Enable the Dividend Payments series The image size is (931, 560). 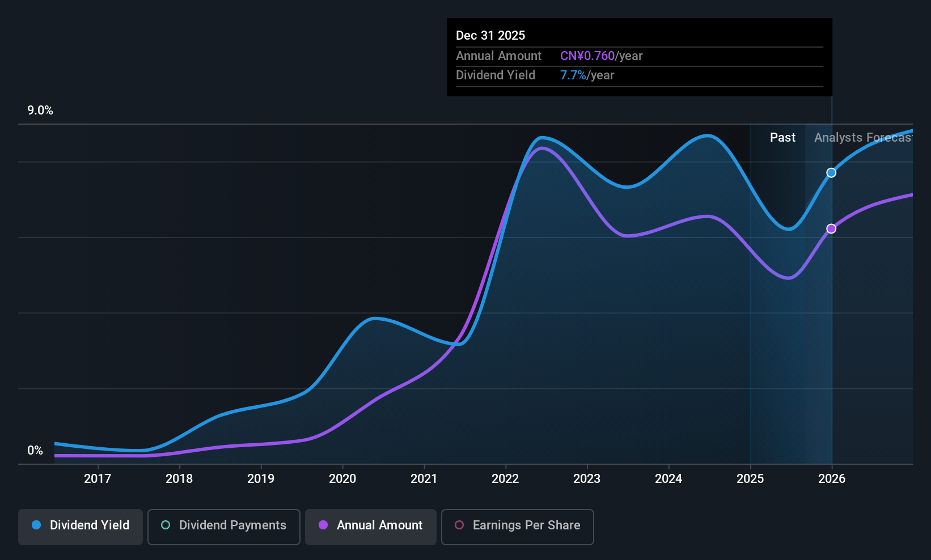(x=224, y=527)
